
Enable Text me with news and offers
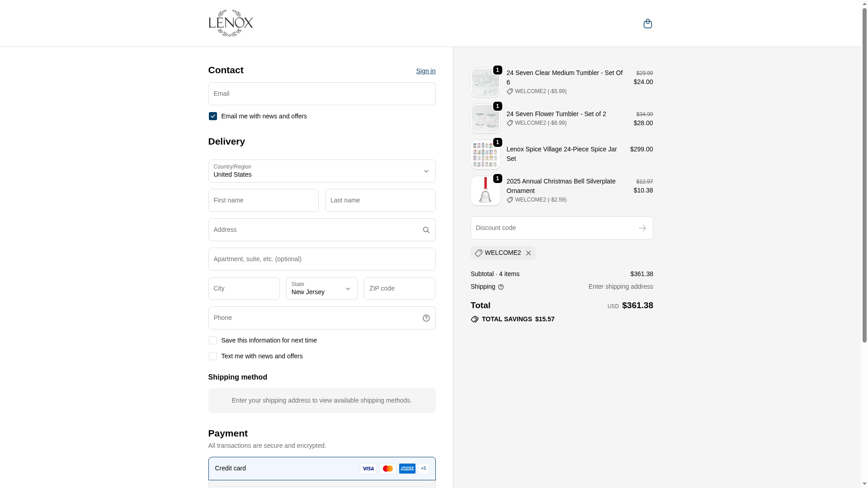[213, 356]
